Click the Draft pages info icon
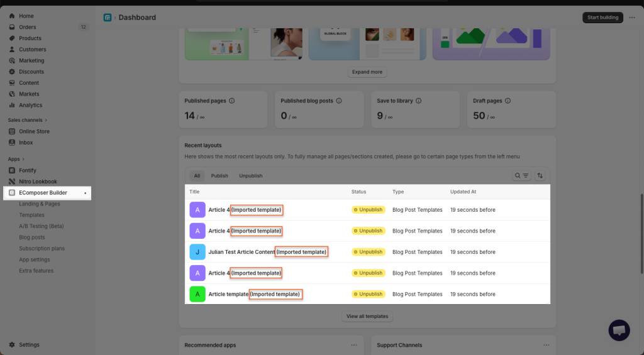 click(x=508, y=101)
